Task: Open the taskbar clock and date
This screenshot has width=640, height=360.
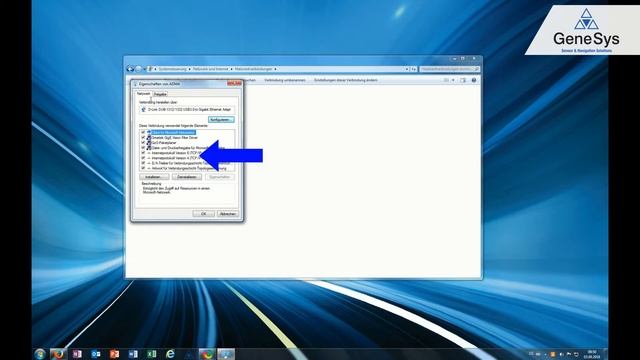Action: [x=591, y=354]
